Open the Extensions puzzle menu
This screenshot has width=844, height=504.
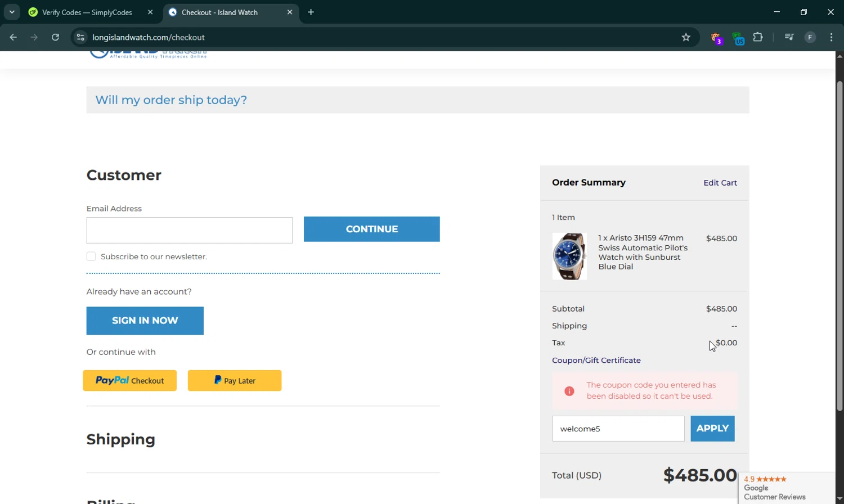click(758, 37)
